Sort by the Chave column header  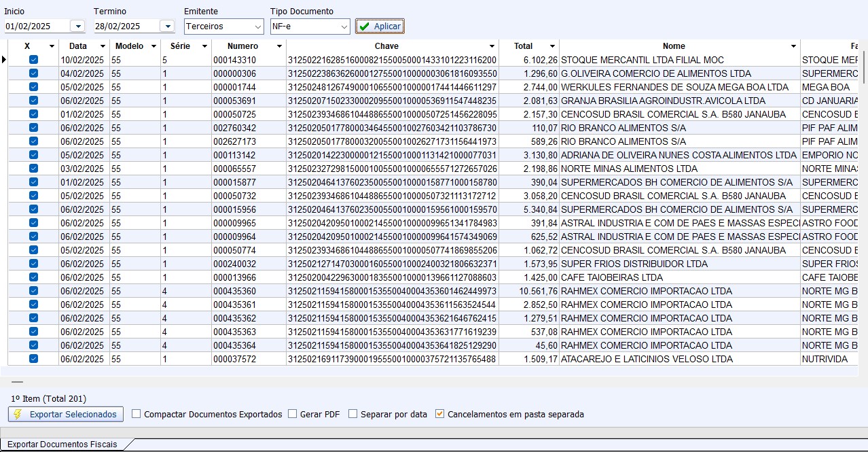[x=386, y=46]
